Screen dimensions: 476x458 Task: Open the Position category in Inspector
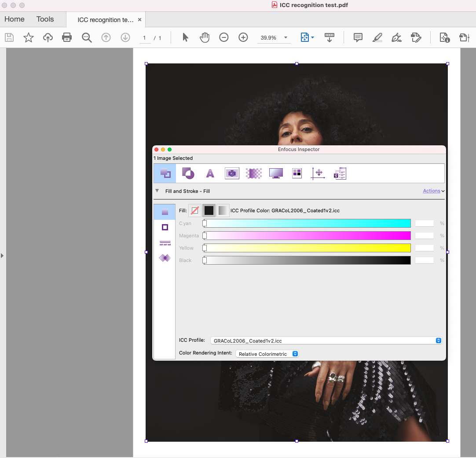[x=318, y=174]
